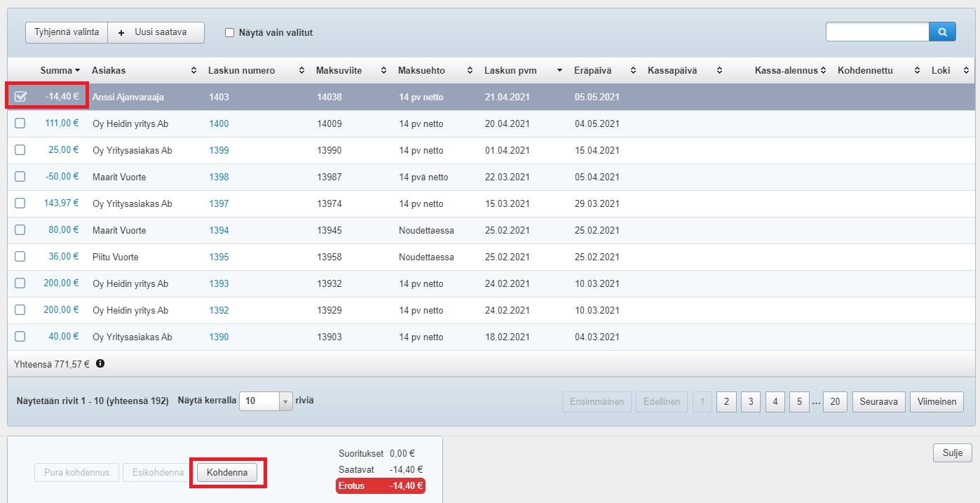Click the blue magnifier search button
The width and height of the screenshot is (980, 503).
[x=942, y=32]
